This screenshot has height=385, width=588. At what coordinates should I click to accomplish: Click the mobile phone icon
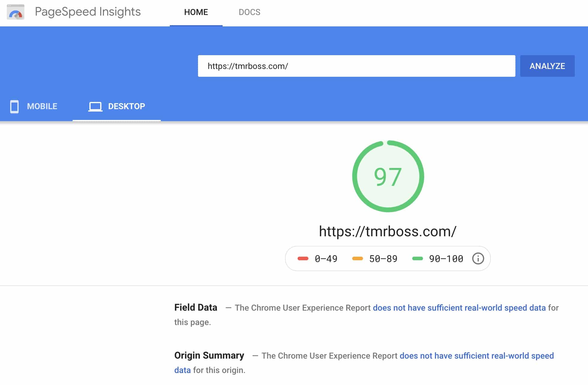pyautogui.click(x=14, y=106)
